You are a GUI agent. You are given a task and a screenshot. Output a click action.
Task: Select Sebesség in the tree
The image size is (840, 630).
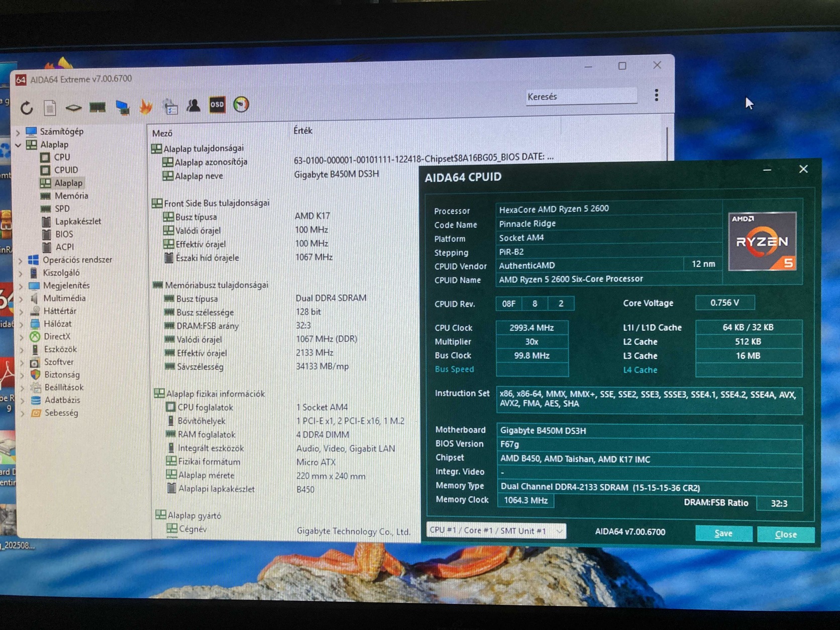[61, 413]
